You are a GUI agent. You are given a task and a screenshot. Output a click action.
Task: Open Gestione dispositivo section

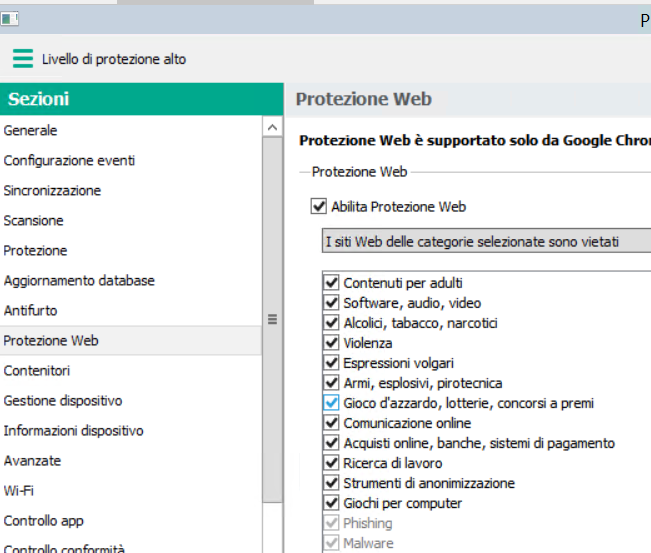tap(63, 401)
